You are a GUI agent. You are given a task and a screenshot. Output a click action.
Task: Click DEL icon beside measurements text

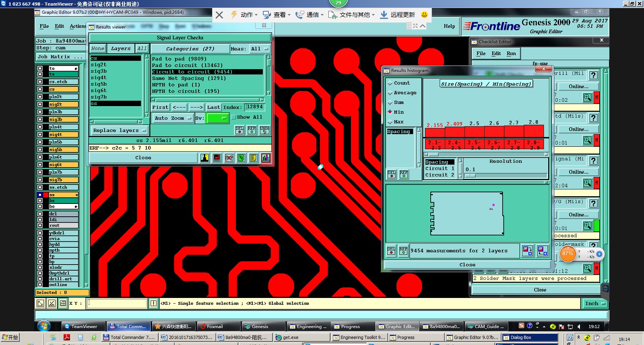(391, 251)
